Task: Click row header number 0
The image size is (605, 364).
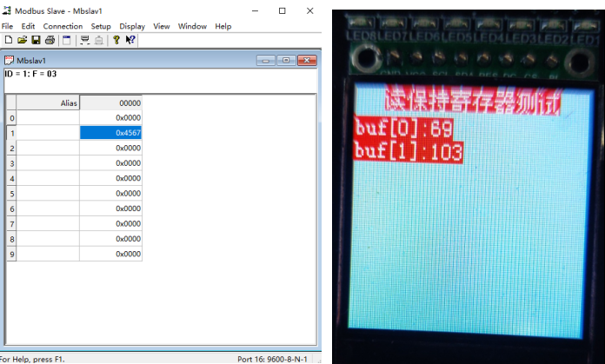Action: [11, 118]
